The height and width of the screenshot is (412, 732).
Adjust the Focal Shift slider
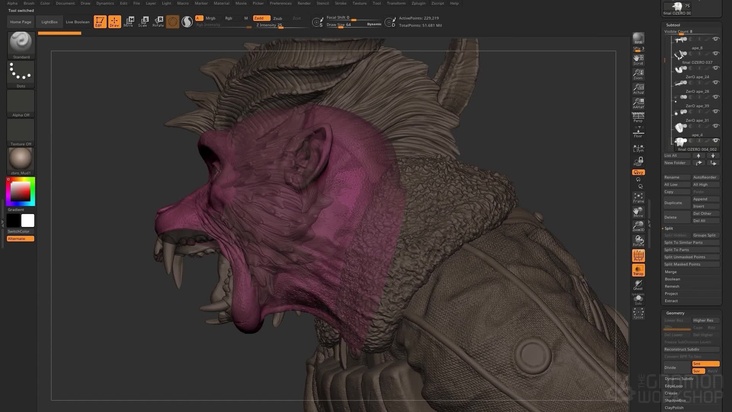[354, 18]
